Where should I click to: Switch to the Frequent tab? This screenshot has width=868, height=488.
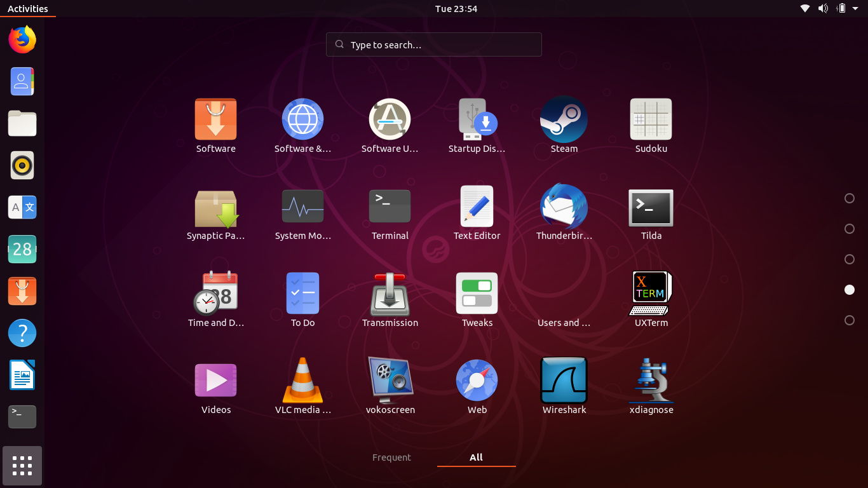point(391,457)
